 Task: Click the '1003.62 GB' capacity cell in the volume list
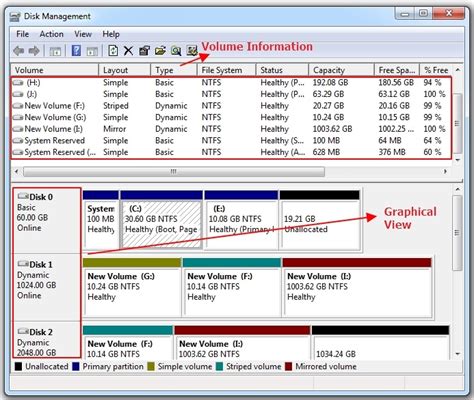(x=332, y=129)
